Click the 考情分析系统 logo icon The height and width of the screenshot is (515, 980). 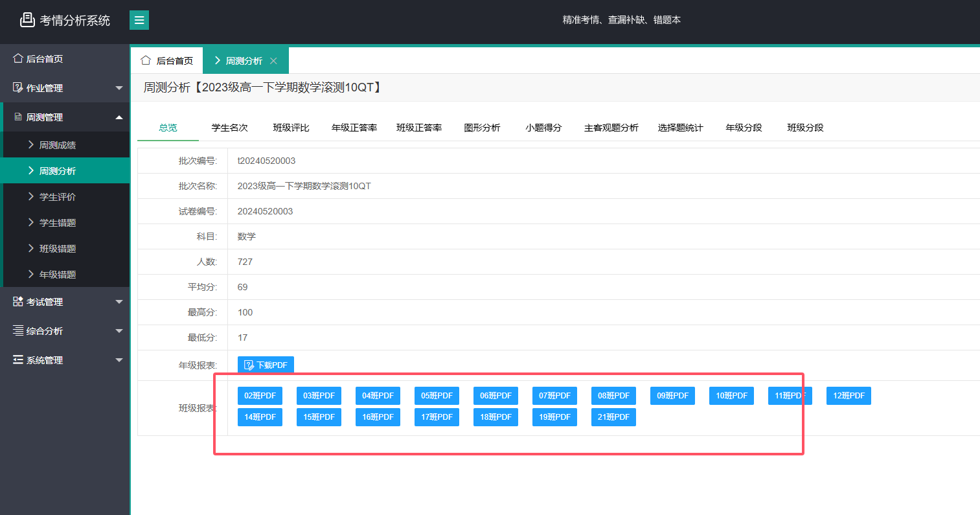[27, 20]
